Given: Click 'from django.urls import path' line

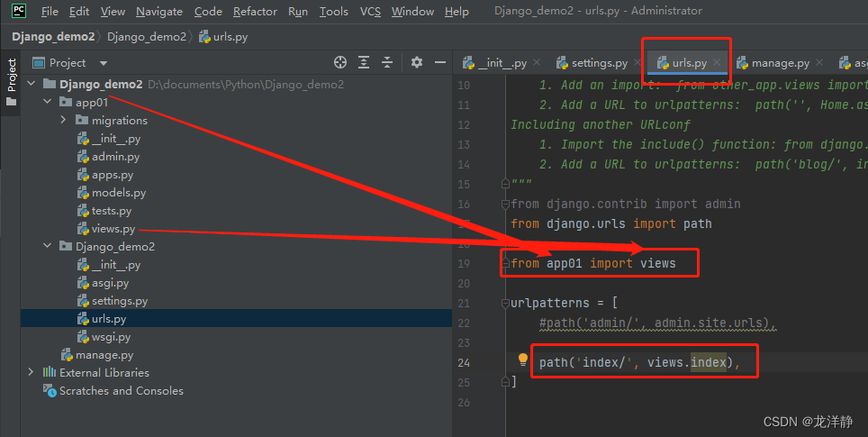Looking at the screenshot, I should [611, 223].
